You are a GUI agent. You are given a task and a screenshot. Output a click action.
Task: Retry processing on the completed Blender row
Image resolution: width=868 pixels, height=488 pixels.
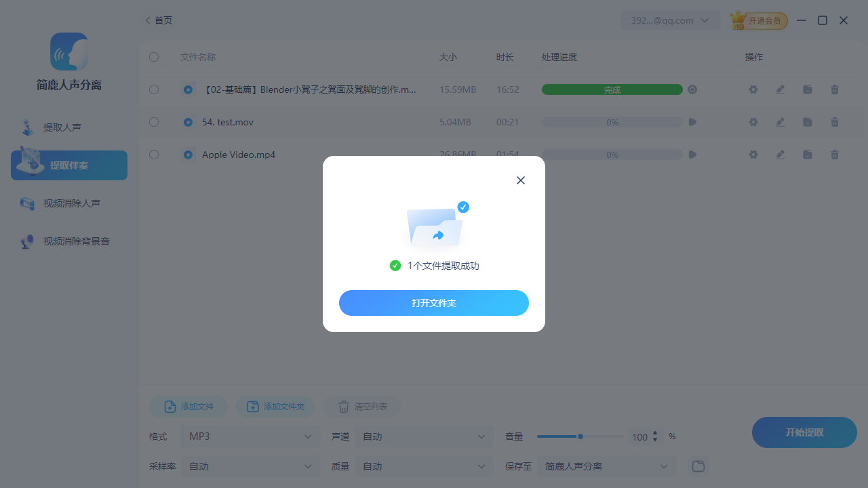tap(692, 89)
